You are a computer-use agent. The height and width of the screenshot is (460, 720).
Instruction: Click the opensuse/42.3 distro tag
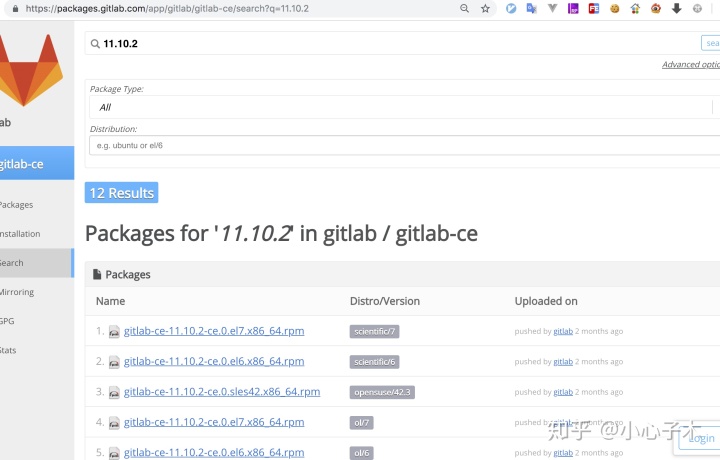point(382,392)
